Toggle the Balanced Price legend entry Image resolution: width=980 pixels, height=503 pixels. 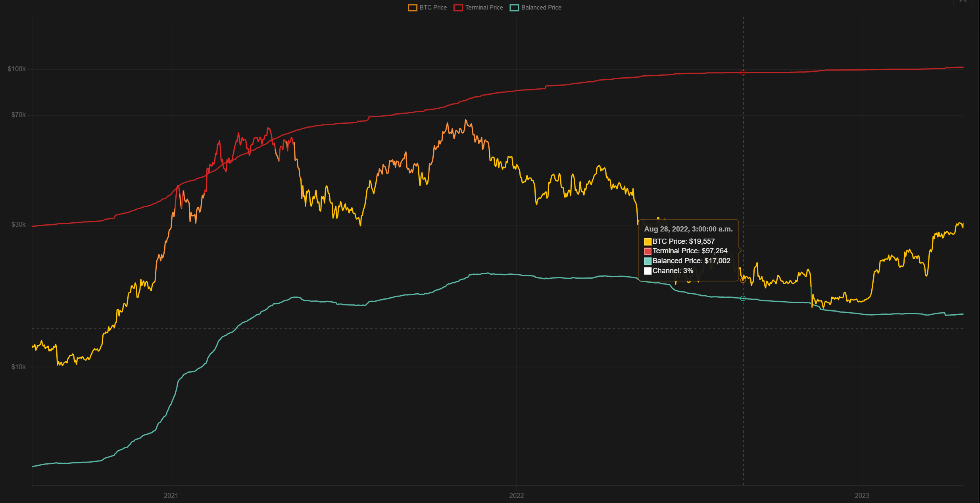536,8
